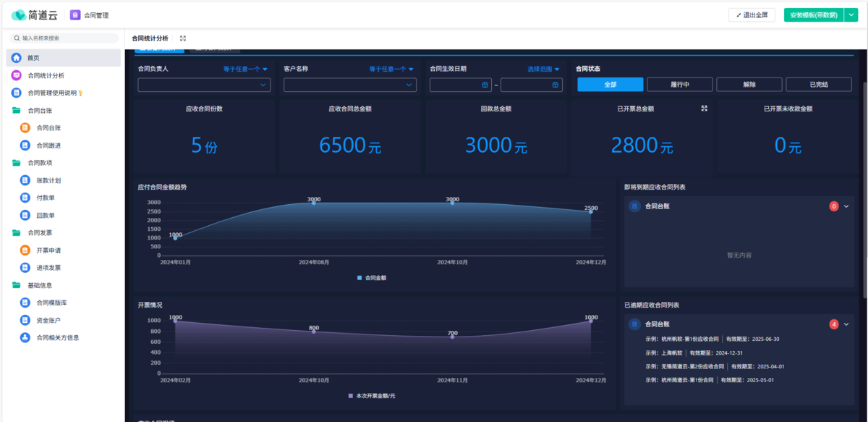The image size is (868, 422).
Task: Open the 合同跟进 sidebar menu item
Action: click(x=48, y=145)
